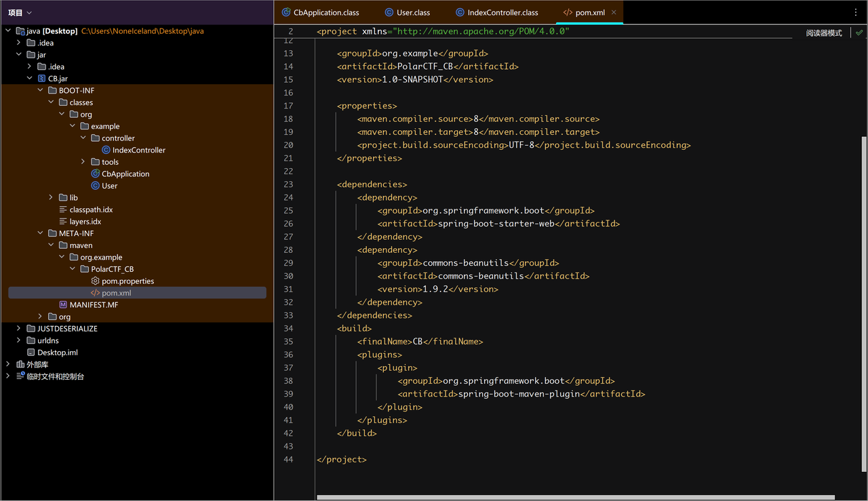This screenshot has width=868, height=501.
Task: Expand the urldns folder
Action: [x=19, y=340]
